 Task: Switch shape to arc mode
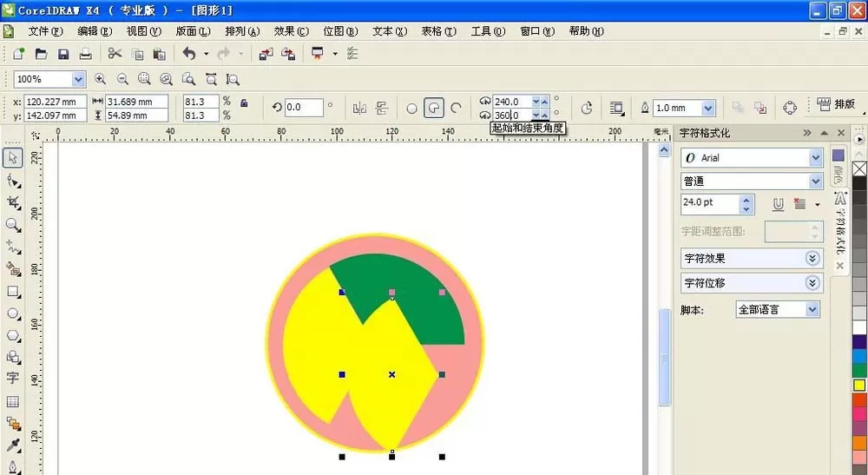[457, 108]
